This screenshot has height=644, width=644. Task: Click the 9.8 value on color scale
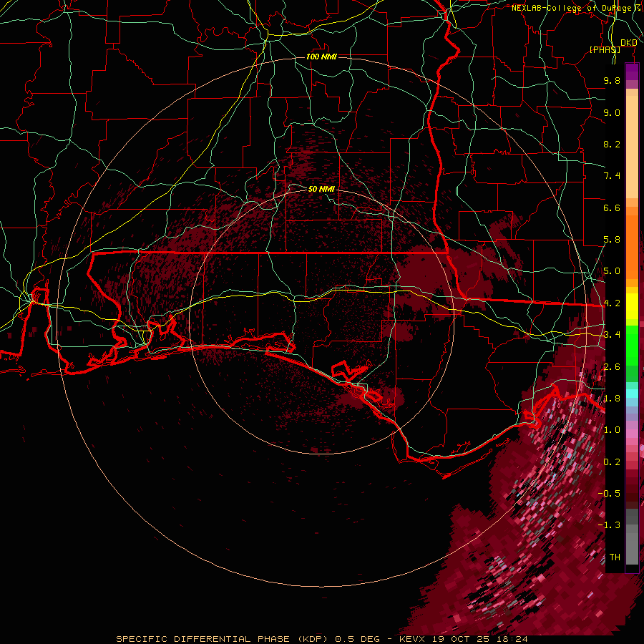[x=612, y=80]
